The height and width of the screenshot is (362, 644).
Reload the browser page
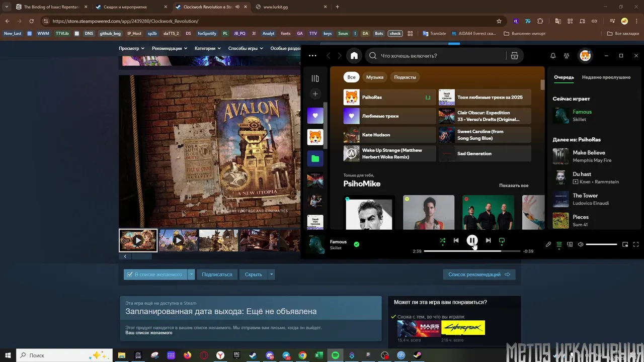coord(31,21)
